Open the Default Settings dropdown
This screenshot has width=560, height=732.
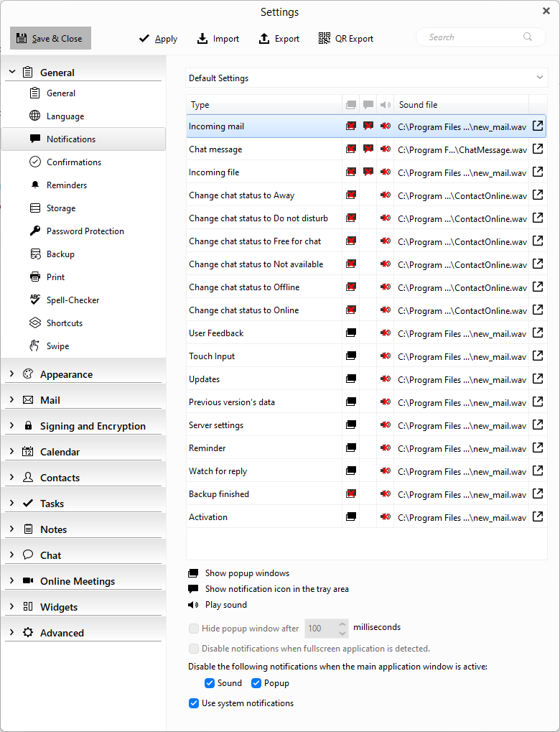click(366, 78)
